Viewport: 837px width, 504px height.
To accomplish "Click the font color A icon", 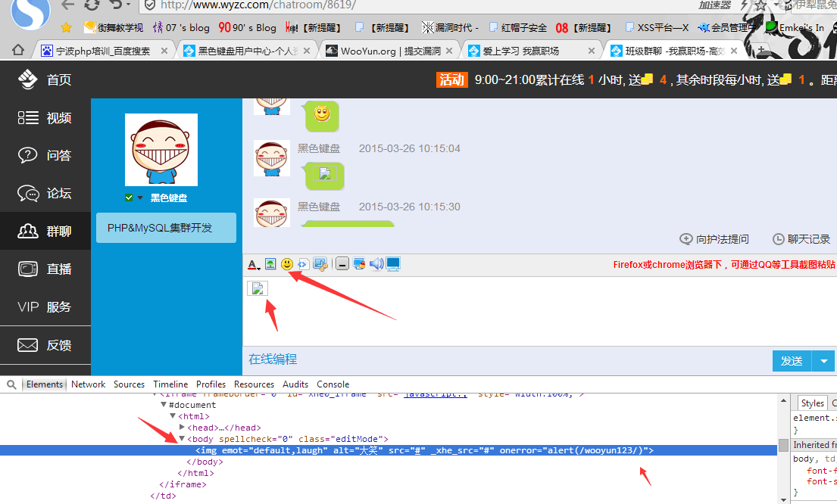I will (x=254, y=264).
